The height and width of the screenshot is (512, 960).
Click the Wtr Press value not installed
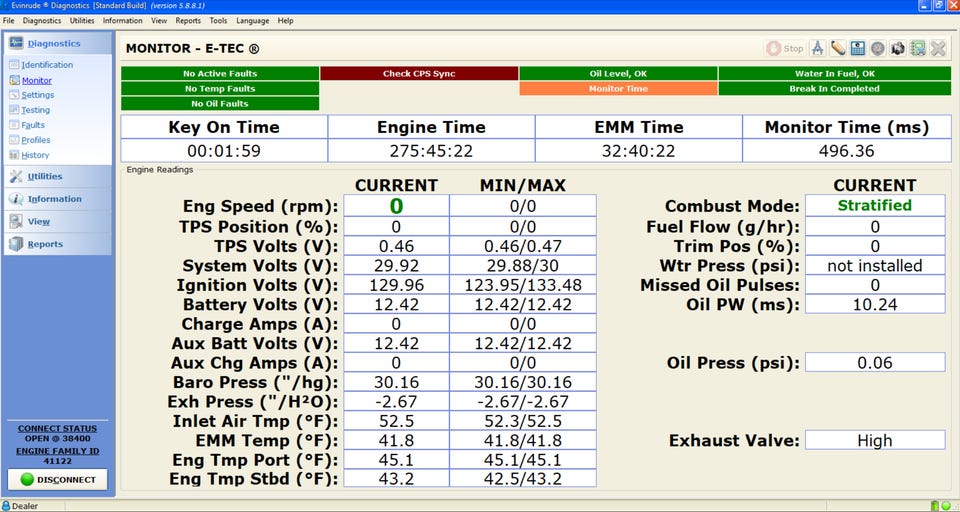pyautogui.click(x=875, y=266)
